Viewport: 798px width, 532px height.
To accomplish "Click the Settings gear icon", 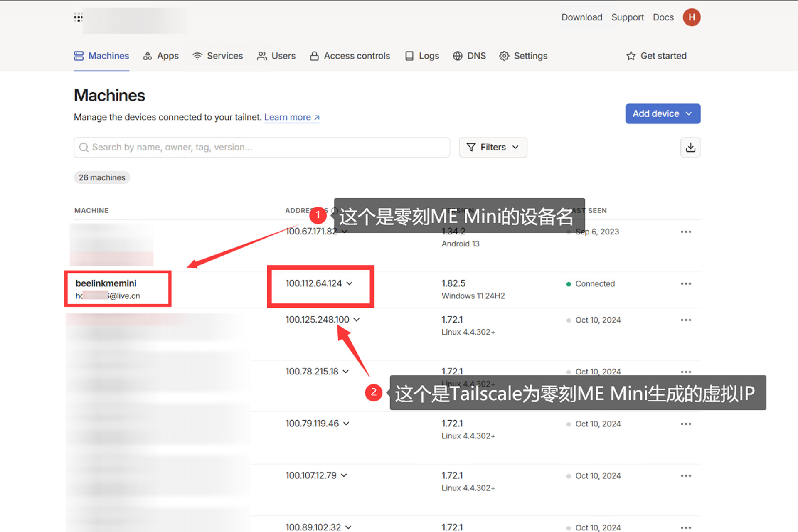I will pos(504,56).
